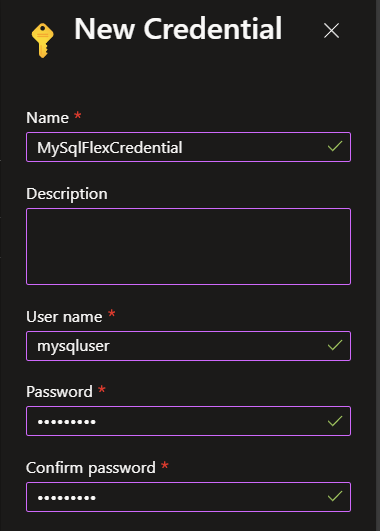Click the red asterisk beside User name label
Screen dimensions: 380x531
(x=111, y=314)
